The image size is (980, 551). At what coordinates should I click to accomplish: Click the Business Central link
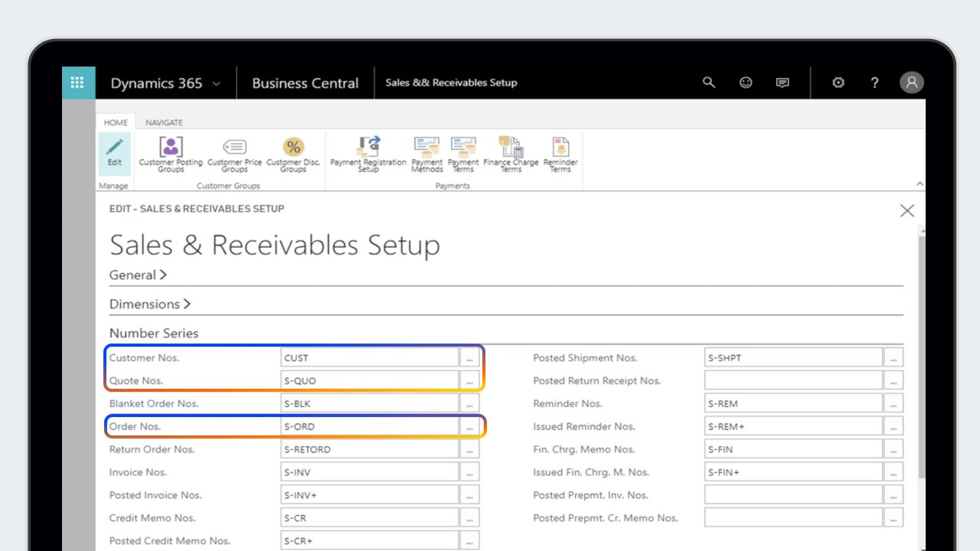click(x=305, y=83)
